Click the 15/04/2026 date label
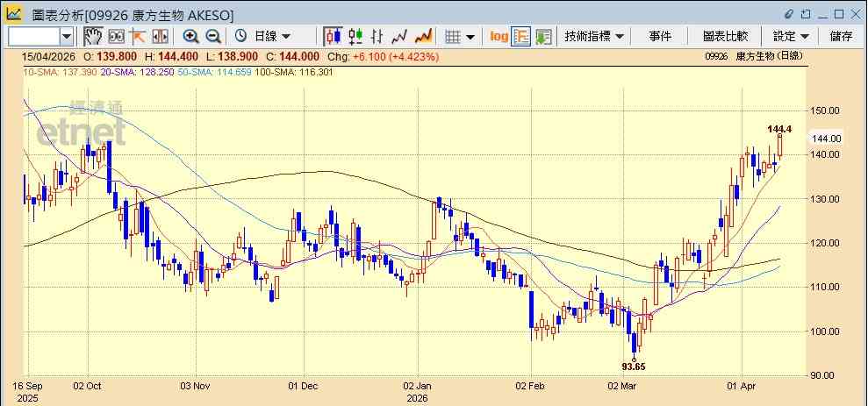The height and width of the screenshot is (406, 868). pos(49,56)
